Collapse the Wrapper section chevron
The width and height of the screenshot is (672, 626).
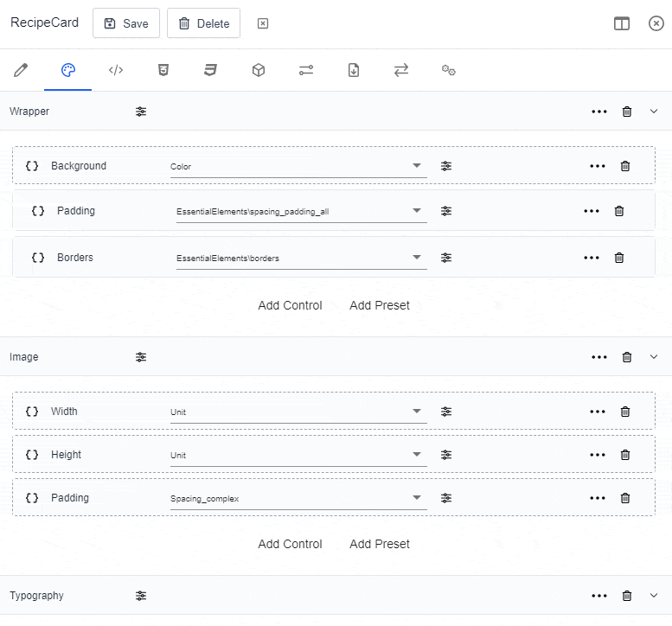654,112
